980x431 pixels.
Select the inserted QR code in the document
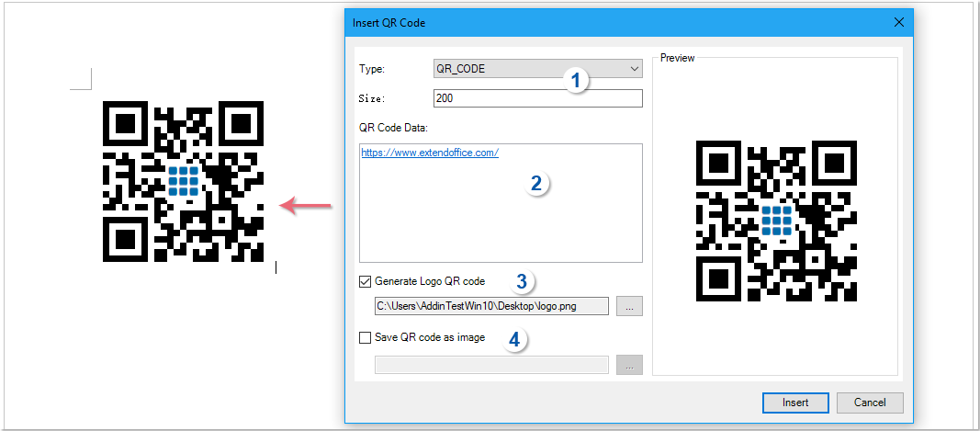(x=183, y=181)
